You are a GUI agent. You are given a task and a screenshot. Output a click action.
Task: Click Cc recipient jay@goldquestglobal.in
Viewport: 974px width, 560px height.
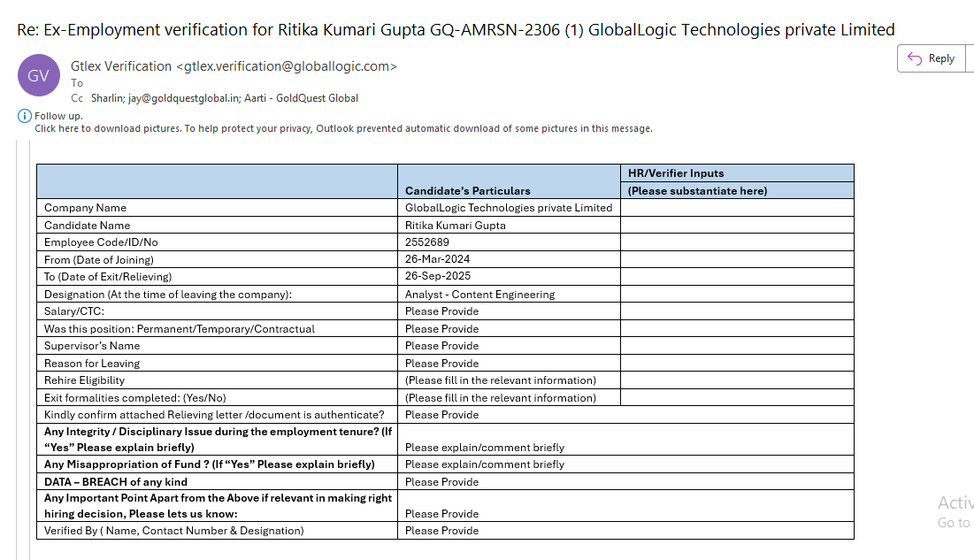pyautogui.click(x=183, y=98)
